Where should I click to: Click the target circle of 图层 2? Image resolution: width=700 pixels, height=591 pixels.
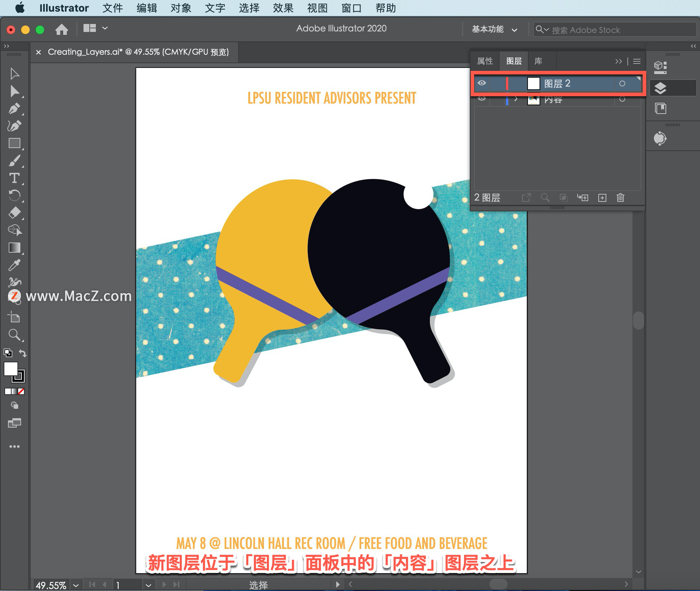coord(622,83)
